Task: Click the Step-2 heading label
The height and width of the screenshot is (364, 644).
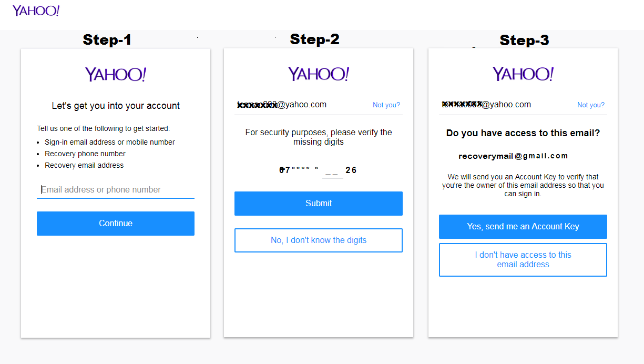Action: pos(314,39)
